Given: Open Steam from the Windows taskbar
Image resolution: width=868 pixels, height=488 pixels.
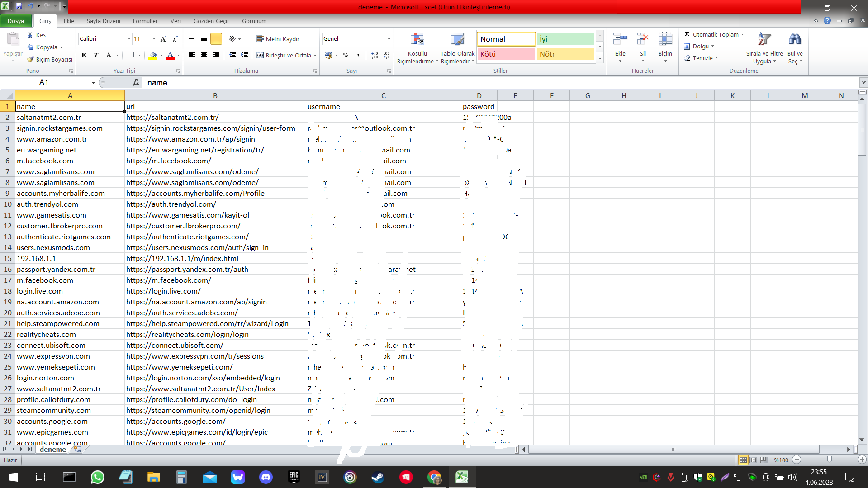Looking at the screenshot, I should tap(378, 477).
